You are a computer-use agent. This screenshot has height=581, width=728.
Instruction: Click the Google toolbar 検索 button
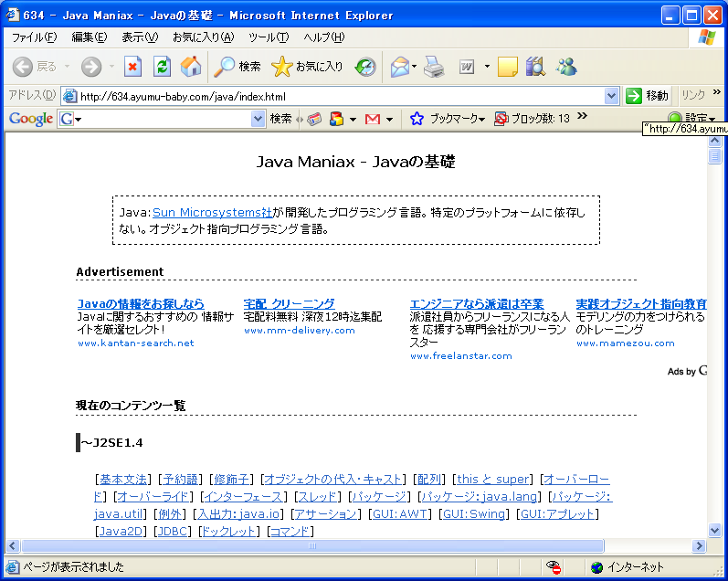[280, 119]
